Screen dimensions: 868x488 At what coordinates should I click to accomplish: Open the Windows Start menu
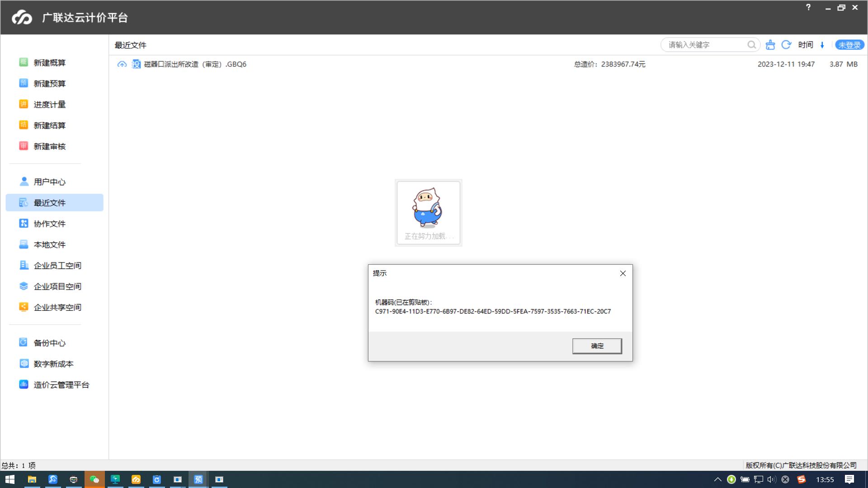pyautogui.click(x=10, y=479)
